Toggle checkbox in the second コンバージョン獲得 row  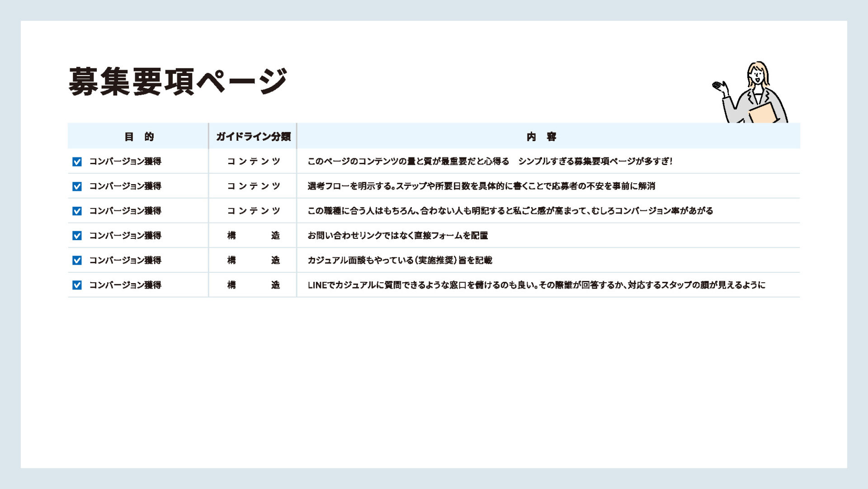tap(77, 186)
